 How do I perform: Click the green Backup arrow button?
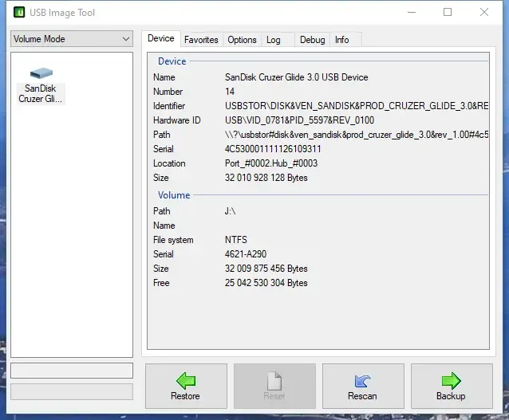(452, 386)
